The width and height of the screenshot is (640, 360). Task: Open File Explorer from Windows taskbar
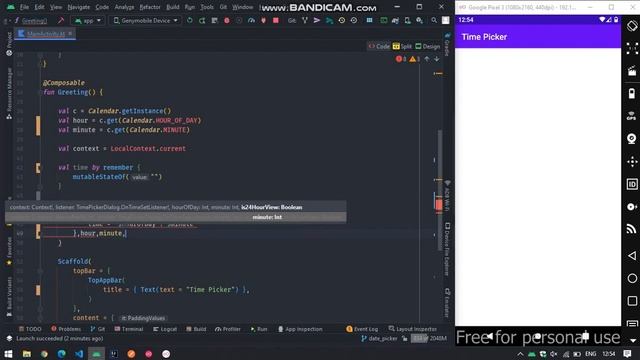27,354
